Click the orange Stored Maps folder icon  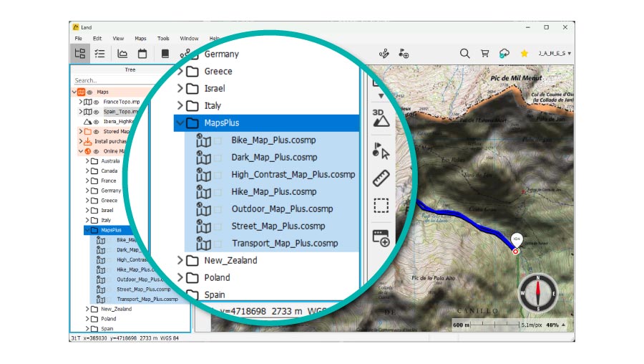click(x=87, y=132)
